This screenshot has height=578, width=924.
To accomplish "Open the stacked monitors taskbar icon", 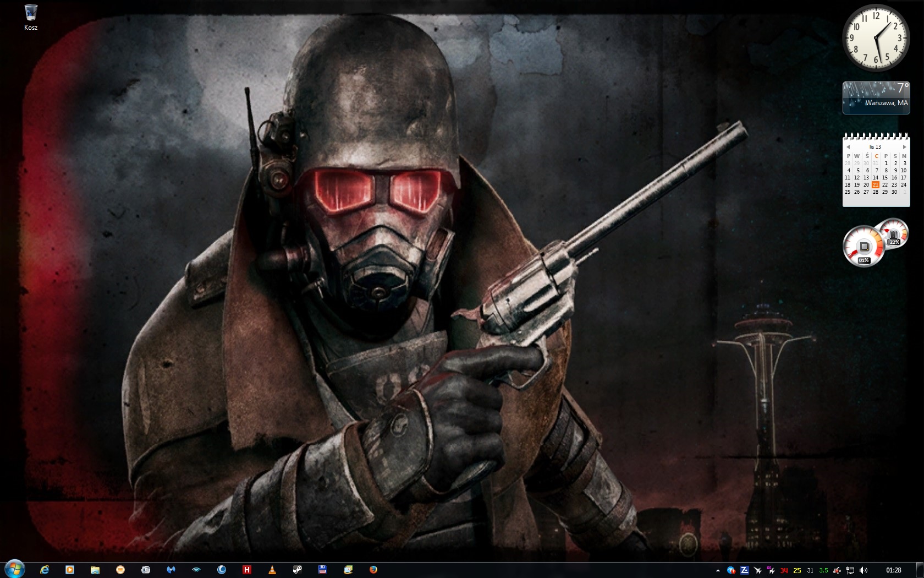I will (348, 570).
